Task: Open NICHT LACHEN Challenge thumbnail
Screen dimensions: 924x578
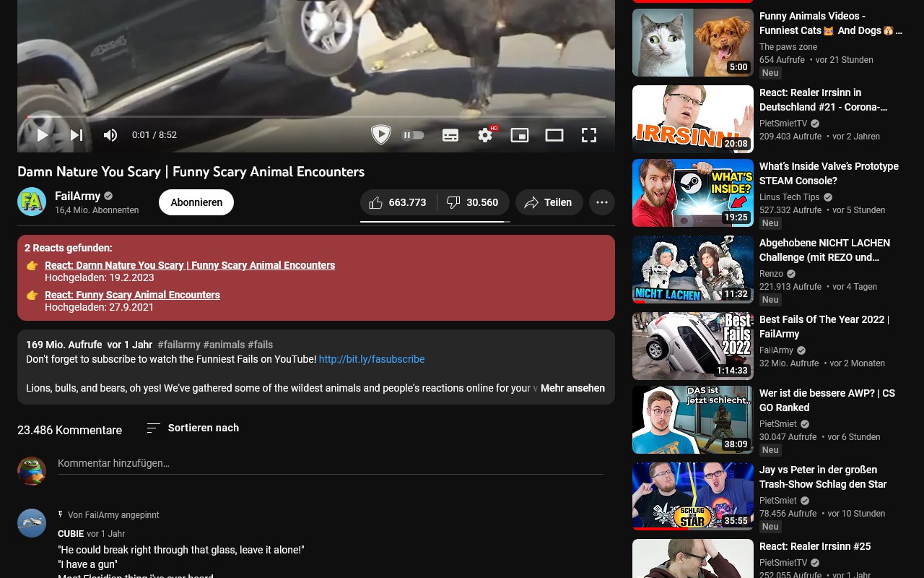Action: coord(693,269)
